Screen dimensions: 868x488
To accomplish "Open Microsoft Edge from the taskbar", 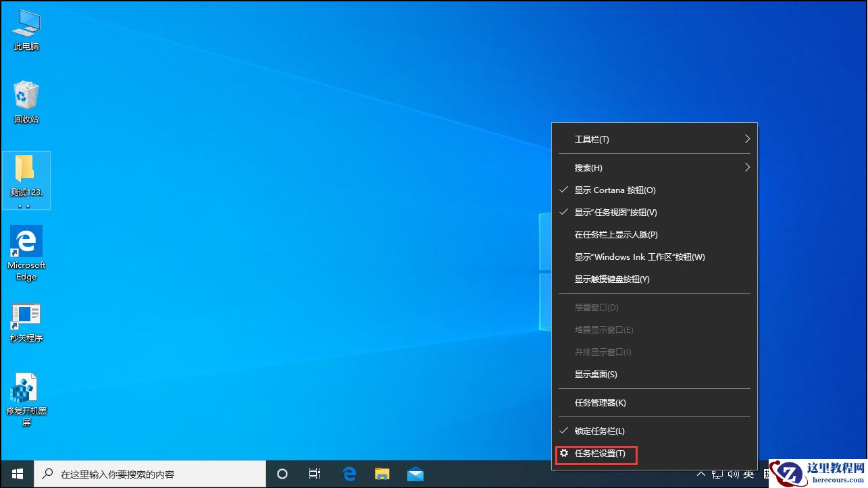I will [349, 474].
